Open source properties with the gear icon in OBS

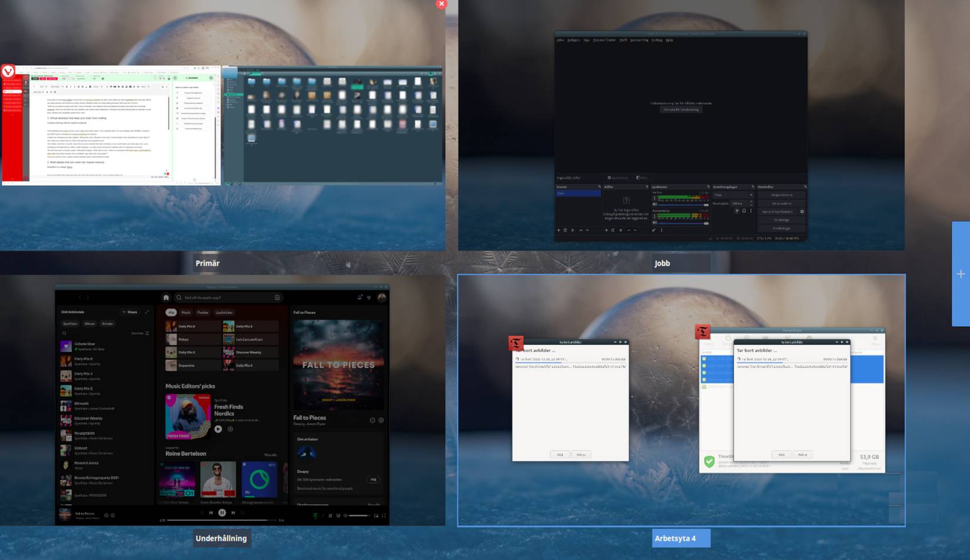pyautogui.click(x=621, y=230)
